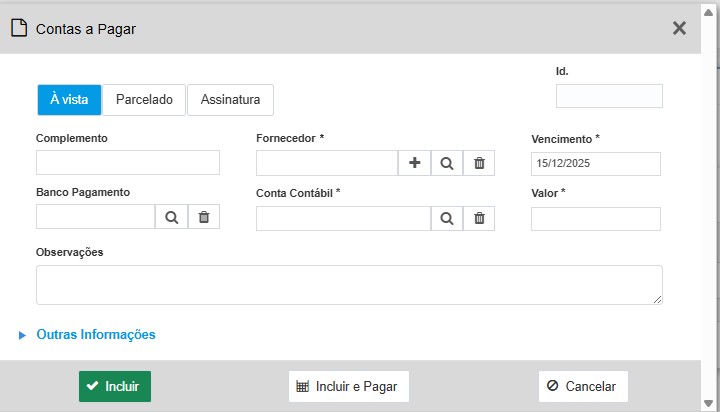Screen dimensions: 720x412
Task: Expand the Outras Informações section
Action: [96, 335]
